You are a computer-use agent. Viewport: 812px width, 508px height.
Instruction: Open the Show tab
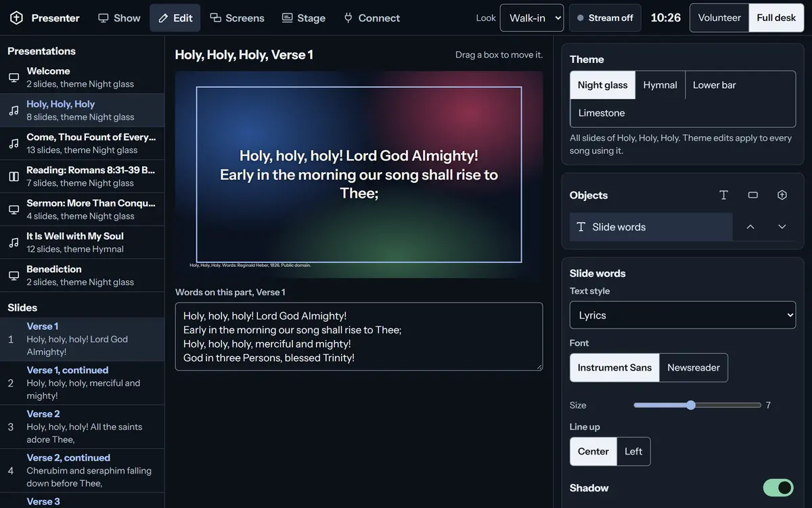[119, 18]
